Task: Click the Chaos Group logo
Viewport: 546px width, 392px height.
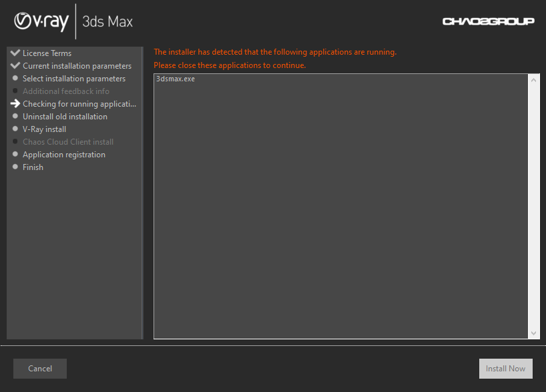Action: click(489, 21)
